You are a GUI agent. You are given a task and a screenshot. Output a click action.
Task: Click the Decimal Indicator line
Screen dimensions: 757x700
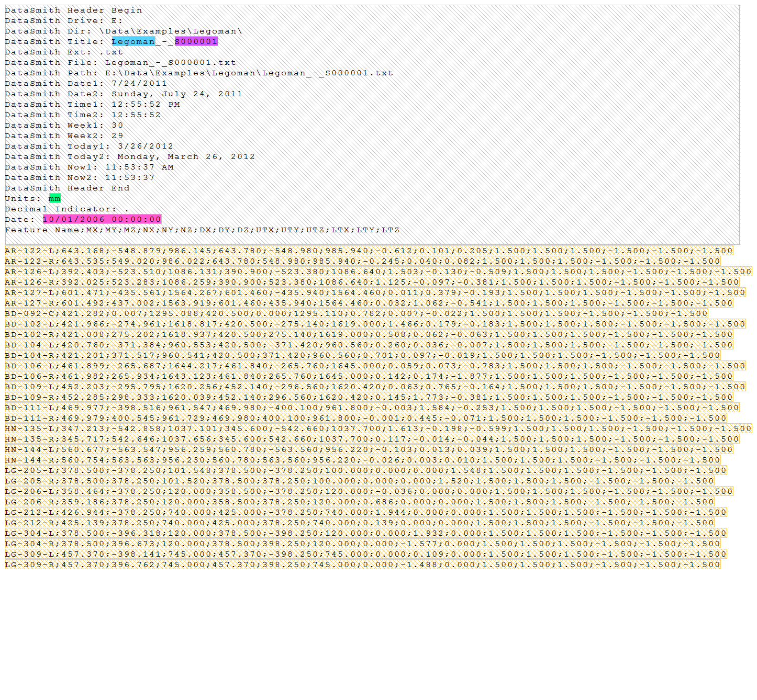tap(66, 209)
